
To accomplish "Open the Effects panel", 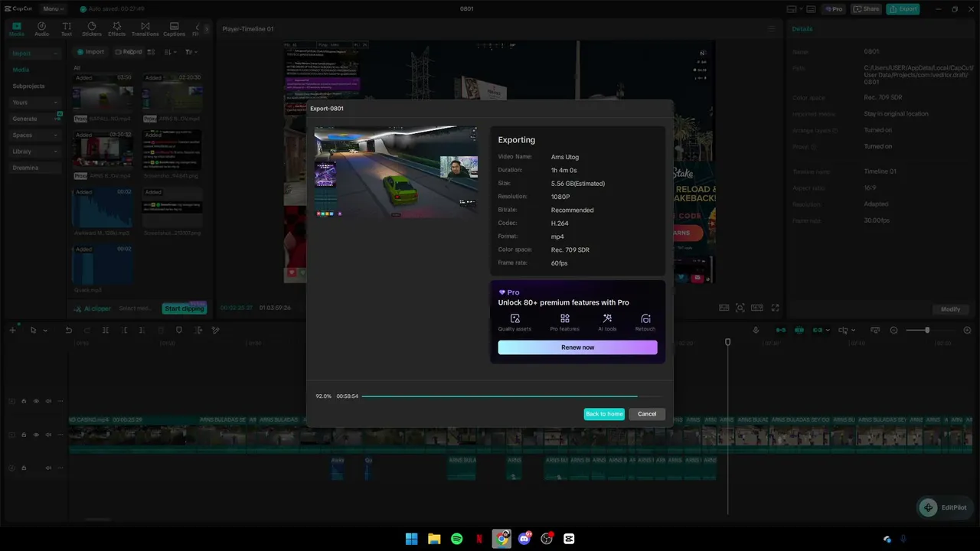I will tap(116, 29).
